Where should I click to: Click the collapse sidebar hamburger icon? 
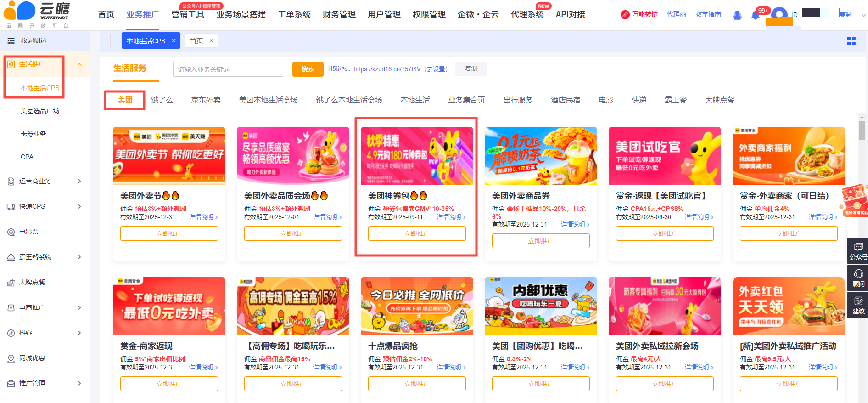tap(11, 41)
